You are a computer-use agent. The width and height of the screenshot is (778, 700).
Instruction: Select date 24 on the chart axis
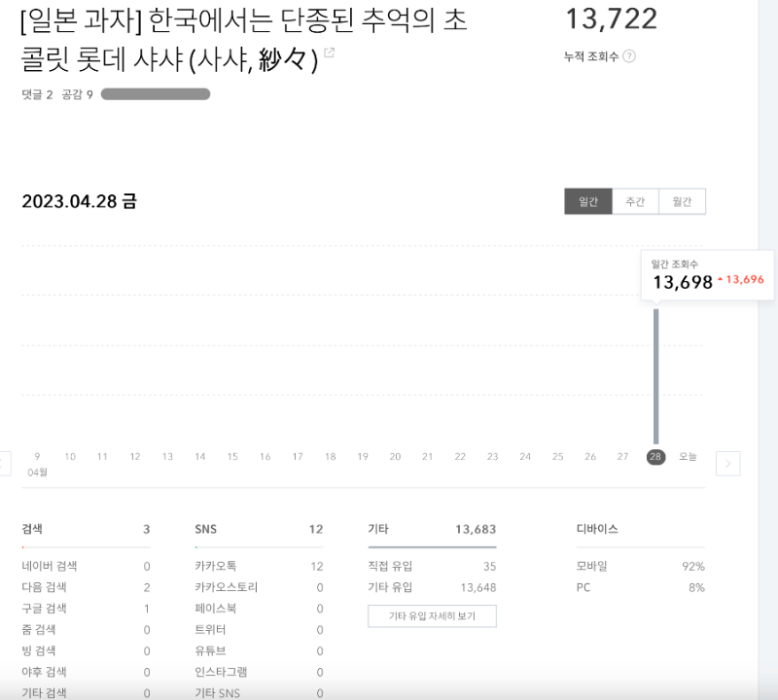point(525,456)
